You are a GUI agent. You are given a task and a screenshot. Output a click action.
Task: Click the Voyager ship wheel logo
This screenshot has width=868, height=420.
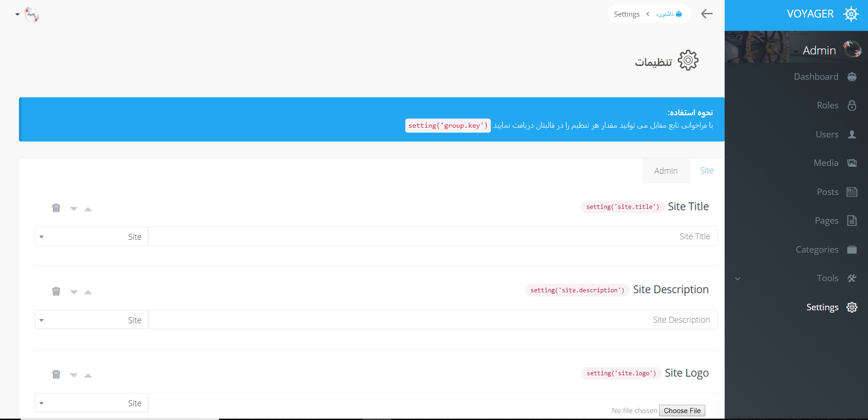click(x=851, y=14)
